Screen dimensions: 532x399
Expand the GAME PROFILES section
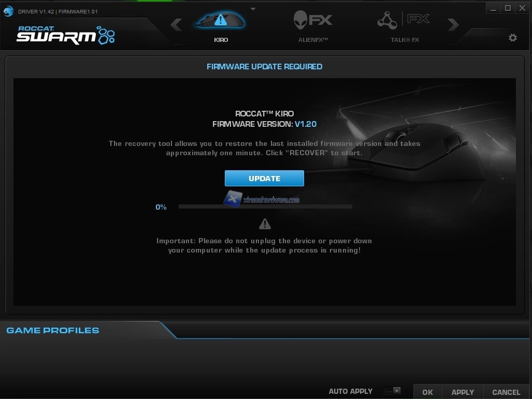coord(52,330)
